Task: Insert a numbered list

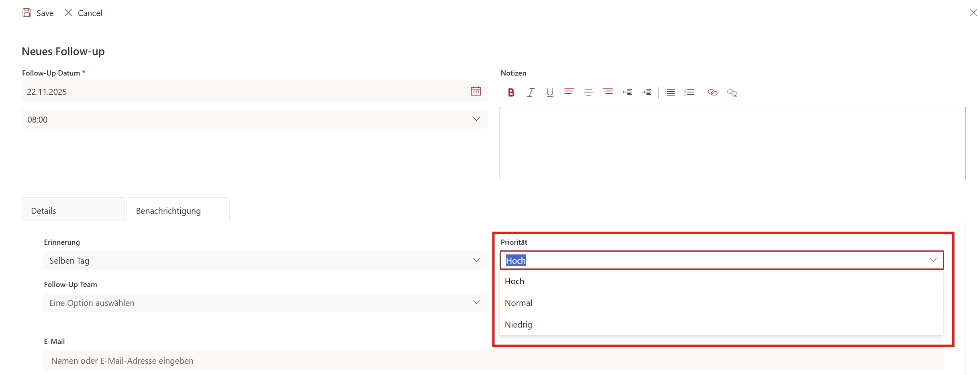Action: pyautogui.click(x=689, y=92)
